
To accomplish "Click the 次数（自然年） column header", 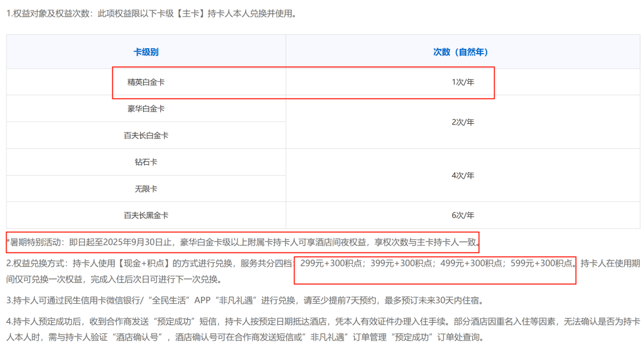I will (463, 52).
